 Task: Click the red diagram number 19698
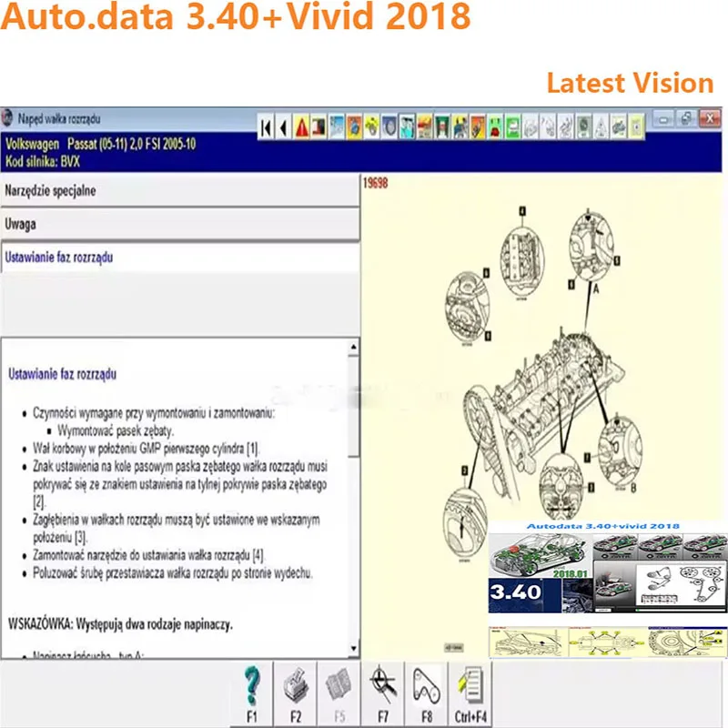[x=375, y=183]
